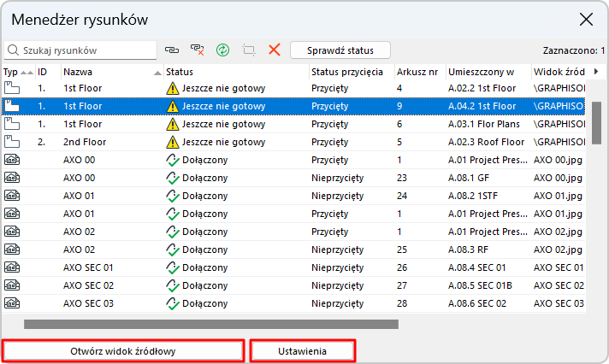Click the green check status icon of AXO 02 sheet 25

click(x=172, y=249)
